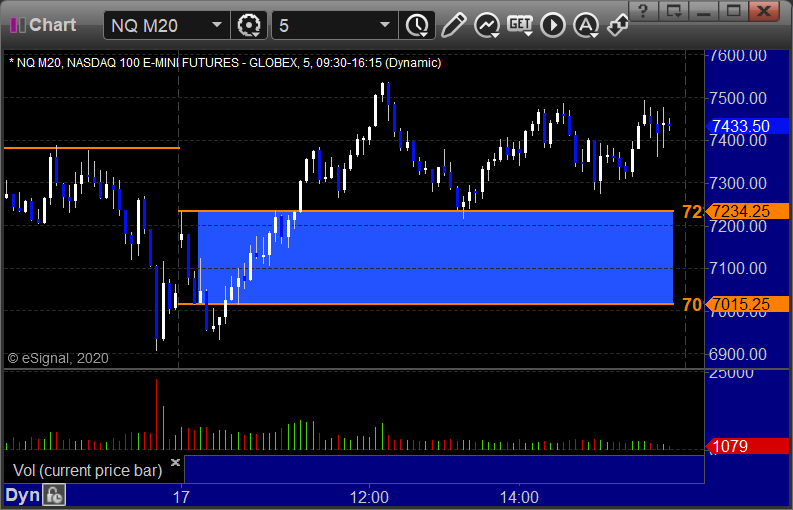Start bar replay with play icon

pos(553,25)
